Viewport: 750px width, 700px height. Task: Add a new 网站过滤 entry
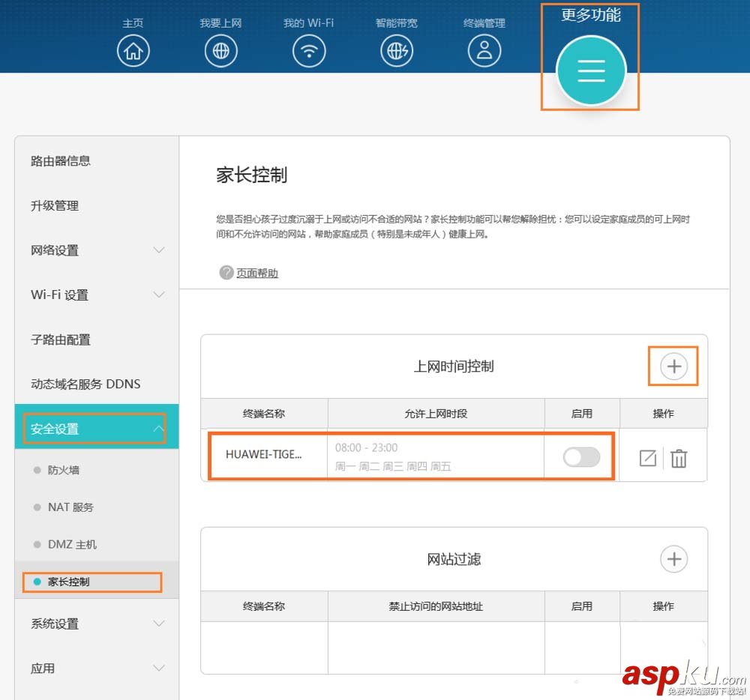(673, 558)
